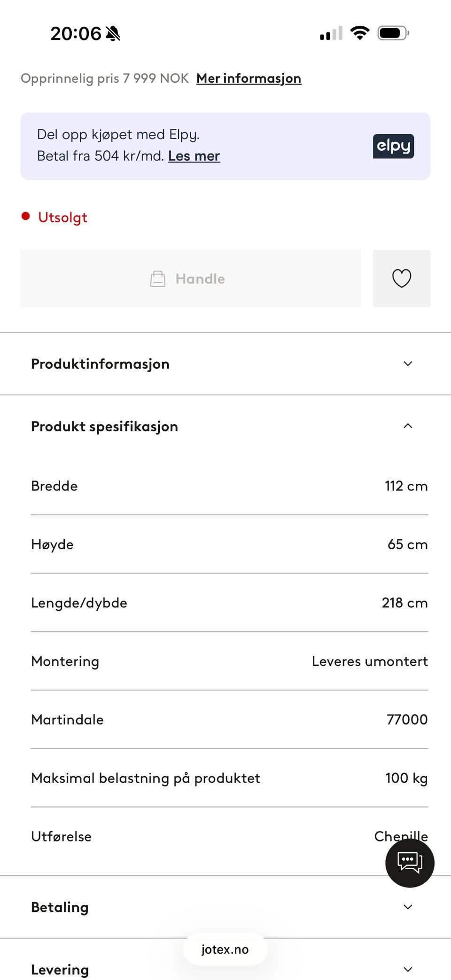Tap the shopping bag icon
The height and width of the screenshot is (980, 451).
tap(158, 279)
